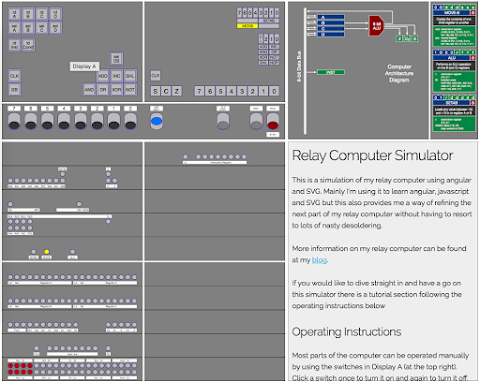Click the S flag indicator
This screenshot has height=382, width=480.
point(155,91)
